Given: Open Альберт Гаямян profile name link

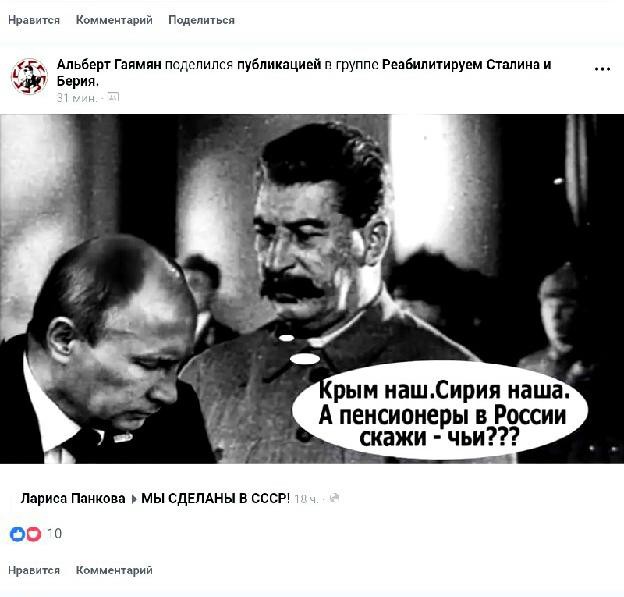Looking at the screenshot, I should point(109,64).
